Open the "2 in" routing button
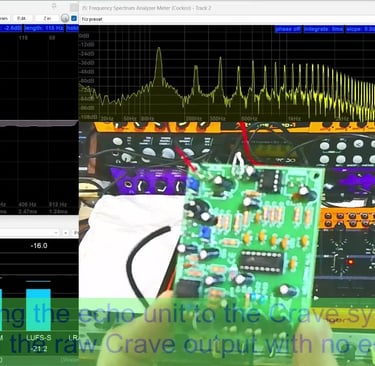This screenshot has height=366, width=375. [47, 18]
